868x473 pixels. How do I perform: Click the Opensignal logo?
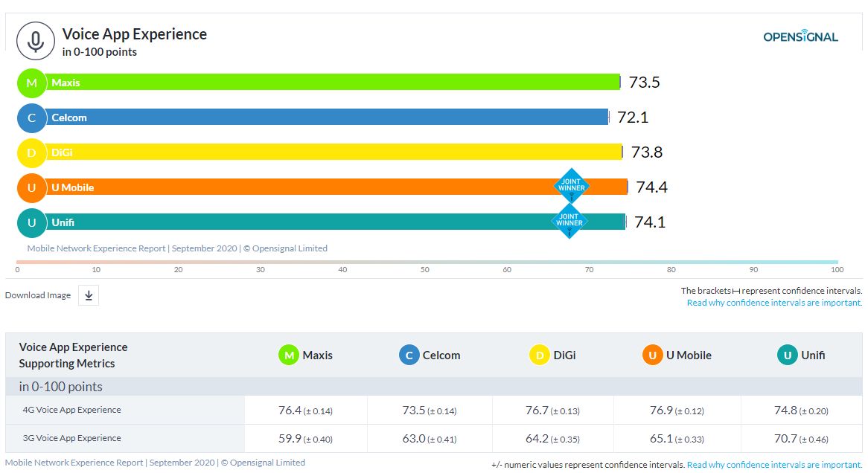pyautogui.click(x=800, y=36)
